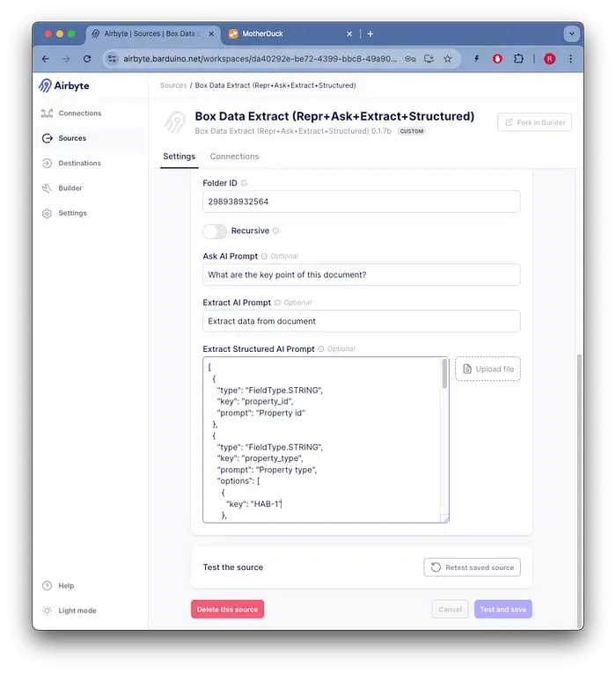Click the Recursive info icon
The height and width of the screenshot is (673, 616).
click(x=276, y=230)
